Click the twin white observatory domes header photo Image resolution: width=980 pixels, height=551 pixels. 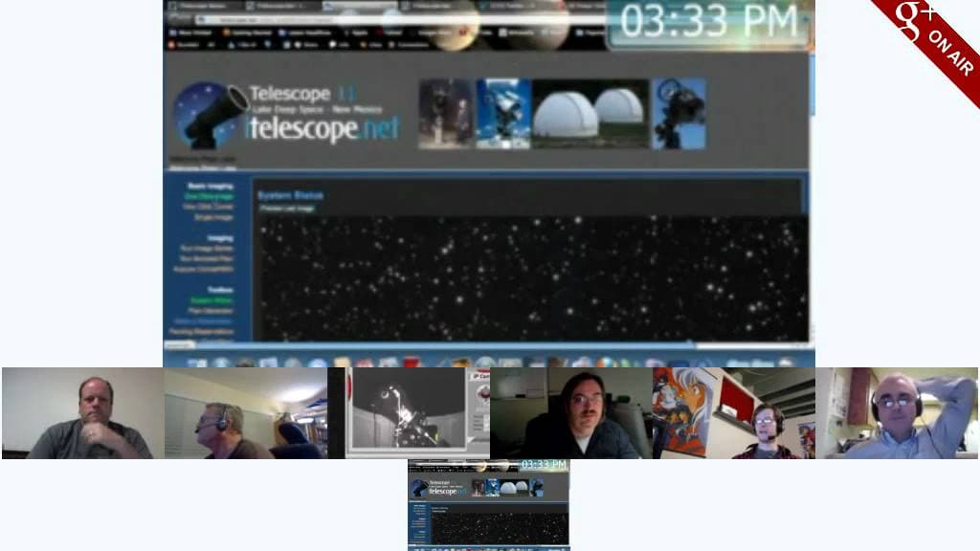590,114
